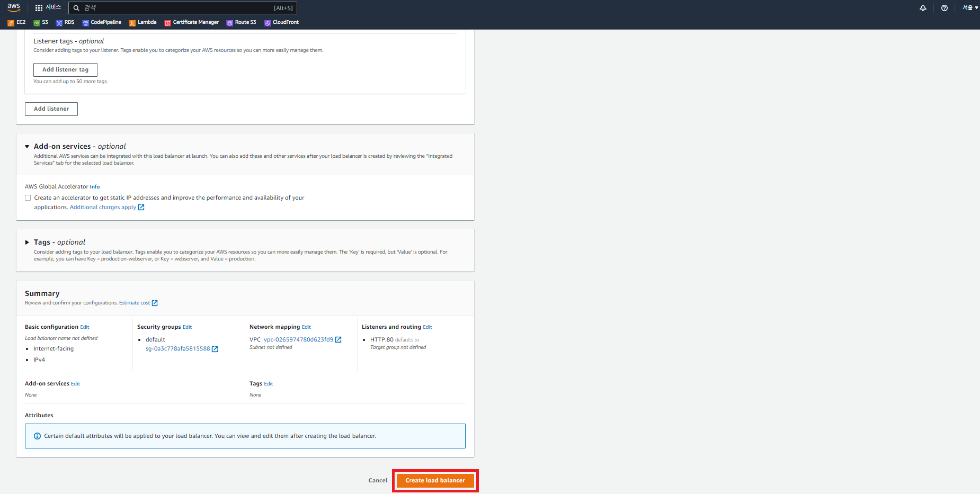Open the RDS service favorite
Image resolution: width=980 pixels, height=494 pixels.
tap(65, 22)
